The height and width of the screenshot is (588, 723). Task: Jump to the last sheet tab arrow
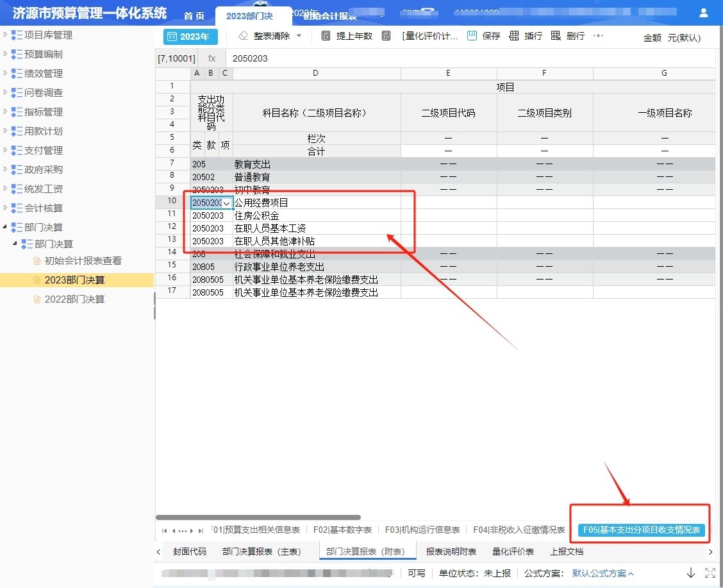(201, 531)
